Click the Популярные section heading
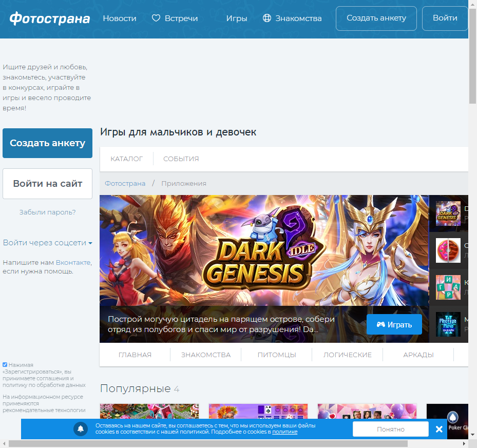Viewport: 477px width, 448px height. [136, 388]
